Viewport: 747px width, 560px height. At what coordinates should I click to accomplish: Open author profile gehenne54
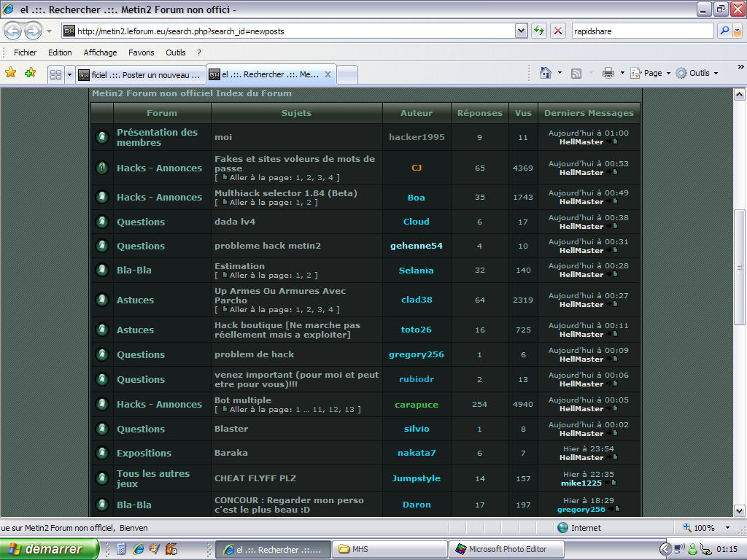[x=417, y=246]
